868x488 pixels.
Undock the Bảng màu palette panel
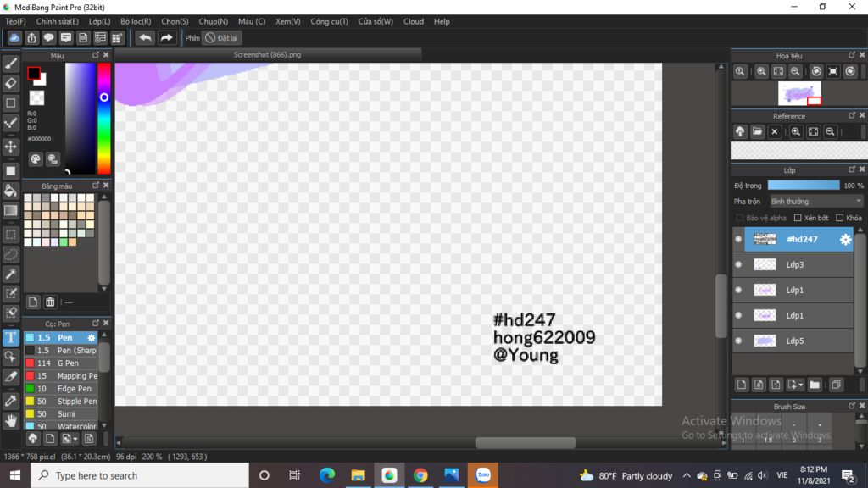click(x=96, y=186)
